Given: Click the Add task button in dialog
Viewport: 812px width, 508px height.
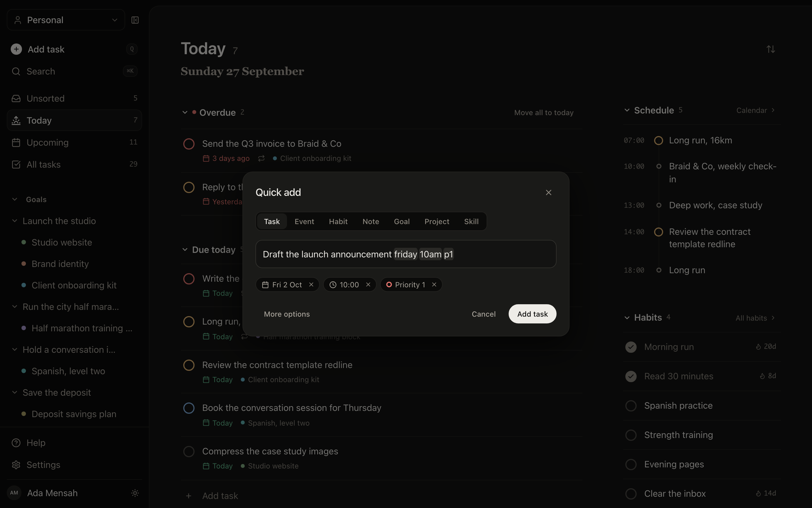Looking at the screenshot, I should (x=533, y=314).
